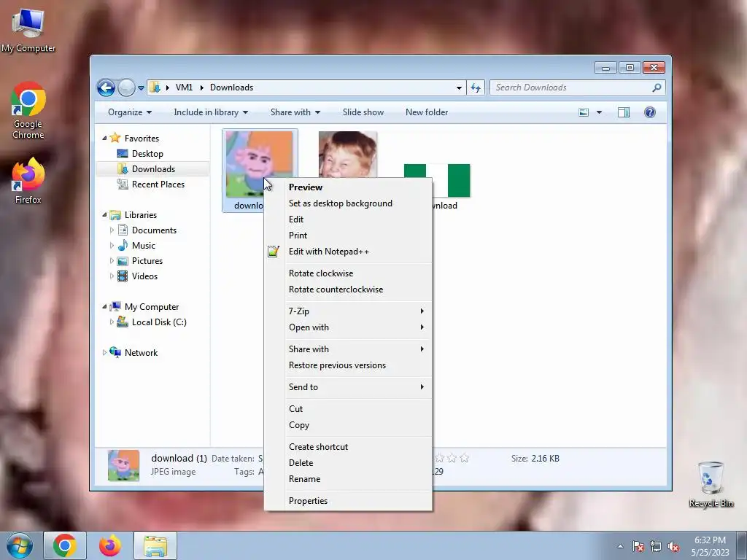The image size is (747, 560).
Task: Select Copy in context menu
Action: [348, 425]
